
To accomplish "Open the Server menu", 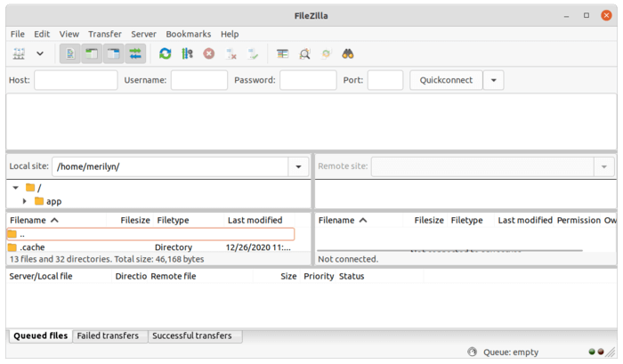I will [x=144, y=34].
